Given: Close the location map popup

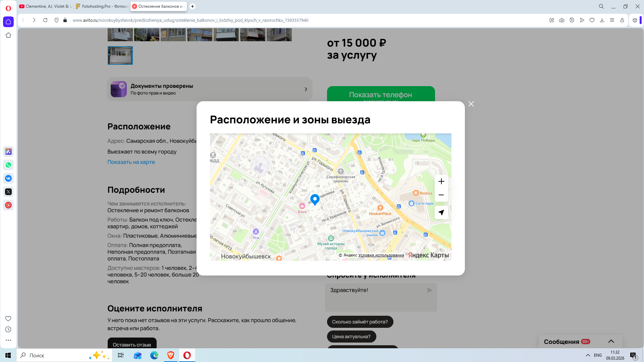Looking at the screenshot, I should tap(471, 104).
